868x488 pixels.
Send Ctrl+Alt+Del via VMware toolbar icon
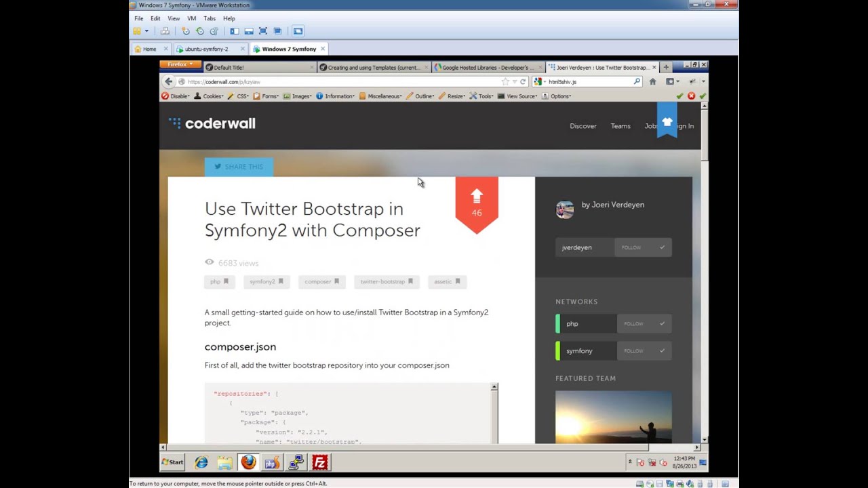165,31
